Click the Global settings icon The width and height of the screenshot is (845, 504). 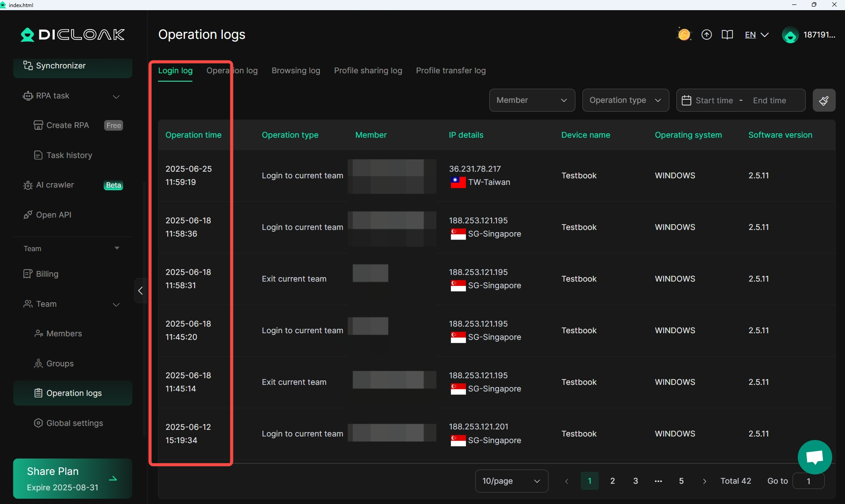38,423
